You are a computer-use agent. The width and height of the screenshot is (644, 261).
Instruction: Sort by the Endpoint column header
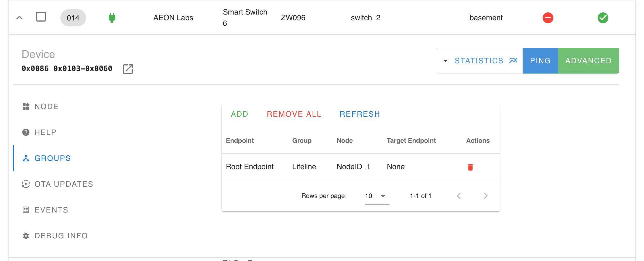240,141
